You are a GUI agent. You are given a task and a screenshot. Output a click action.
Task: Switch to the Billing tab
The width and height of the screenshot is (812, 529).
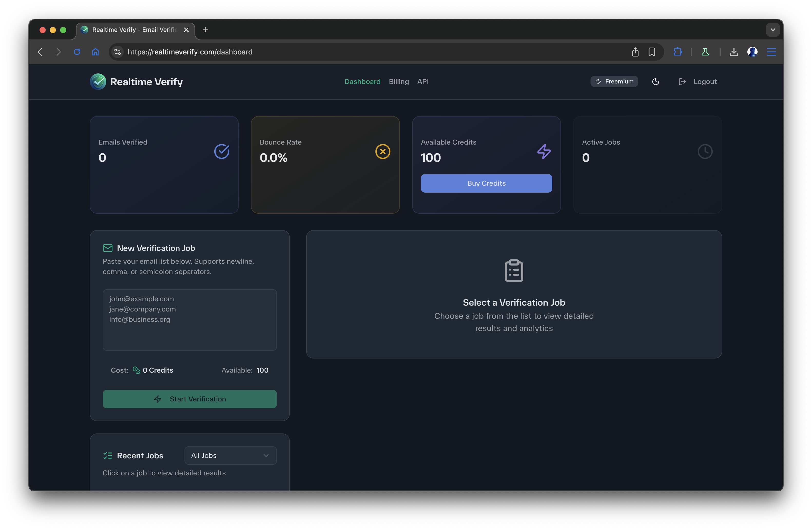(399, 82)
